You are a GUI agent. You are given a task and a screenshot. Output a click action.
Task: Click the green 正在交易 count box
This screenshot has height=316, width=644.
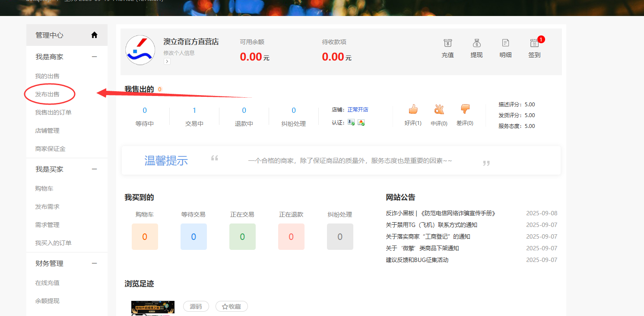point(242,236)
